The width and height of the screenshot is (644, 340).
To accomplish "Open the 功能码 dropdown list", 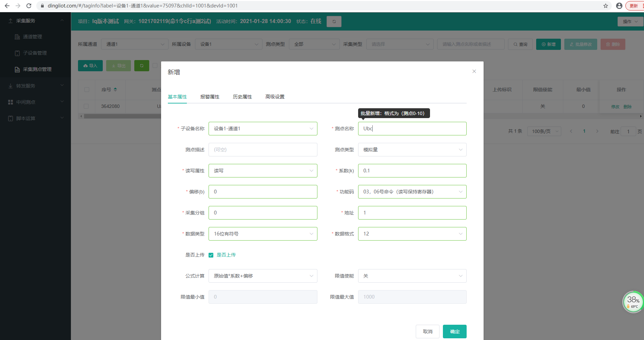I will (x=412, y=192).
